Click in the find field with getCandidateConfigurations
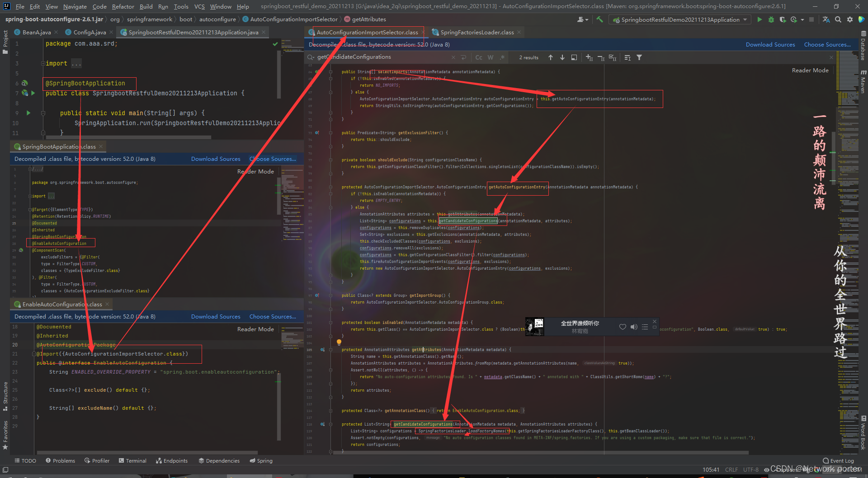Screen dimensions: 868x478 click(x=382, y=57)
